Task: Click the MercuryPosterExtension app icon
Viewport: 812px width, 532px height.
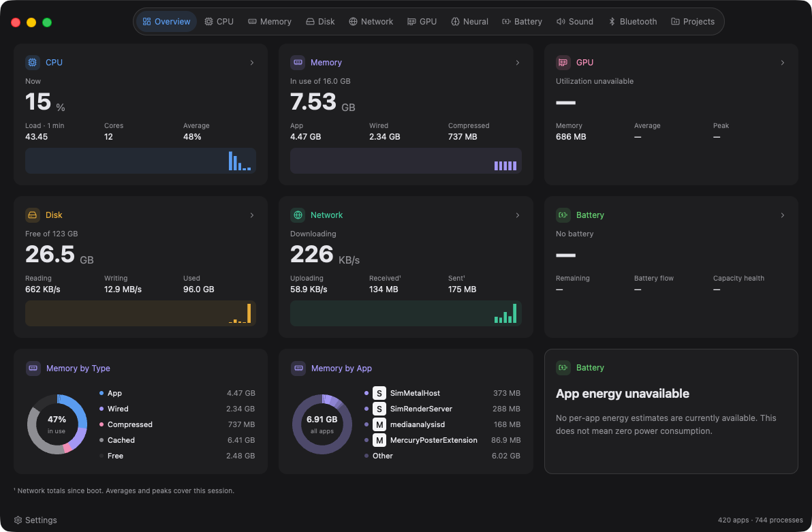Action: 379,440
